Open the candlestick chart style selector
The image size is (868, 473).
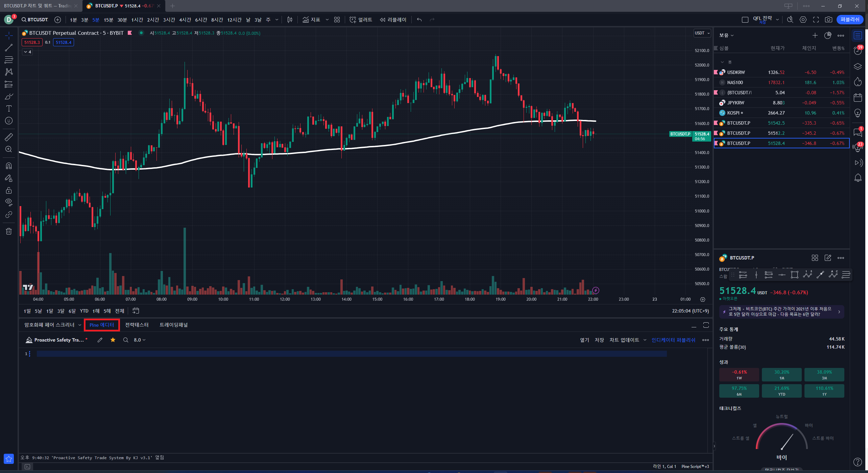[x=290, y=20]
